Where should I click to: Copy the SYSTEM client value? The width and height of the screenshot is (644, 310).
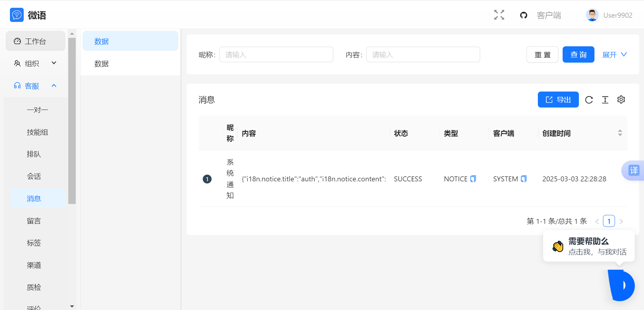coord(524,179)
